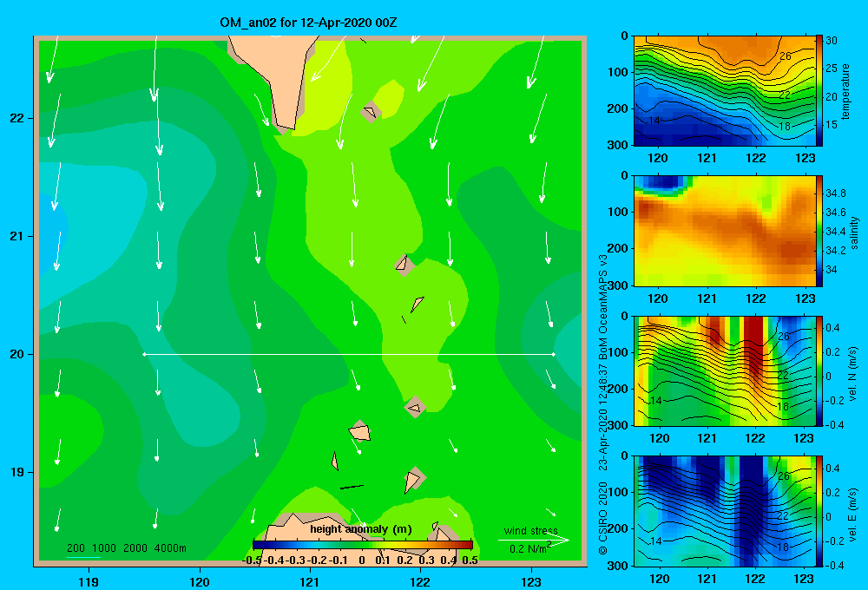The width and height of the screenshot is (868, 590).
Task: Select the 'wind stress' legend label
Action: 530,530
